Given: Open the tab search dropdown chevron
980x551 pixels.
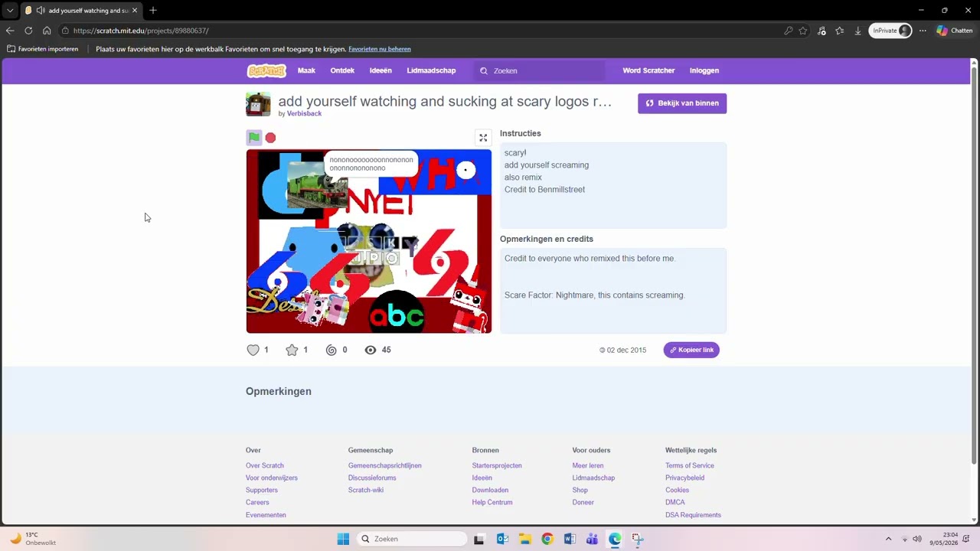Looking at the screenshot, I should point(10,11).
